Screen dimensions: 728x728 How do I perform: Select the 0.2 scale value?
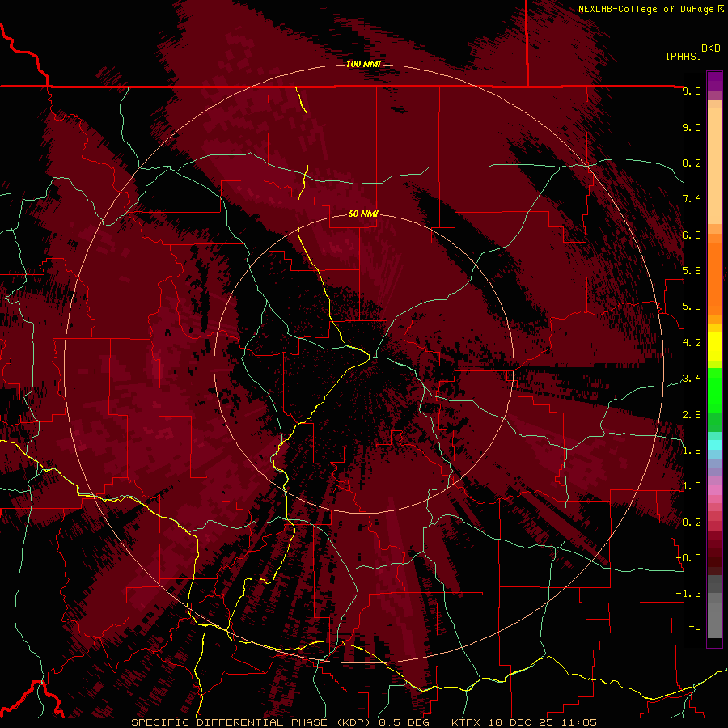tap(692, 523)
